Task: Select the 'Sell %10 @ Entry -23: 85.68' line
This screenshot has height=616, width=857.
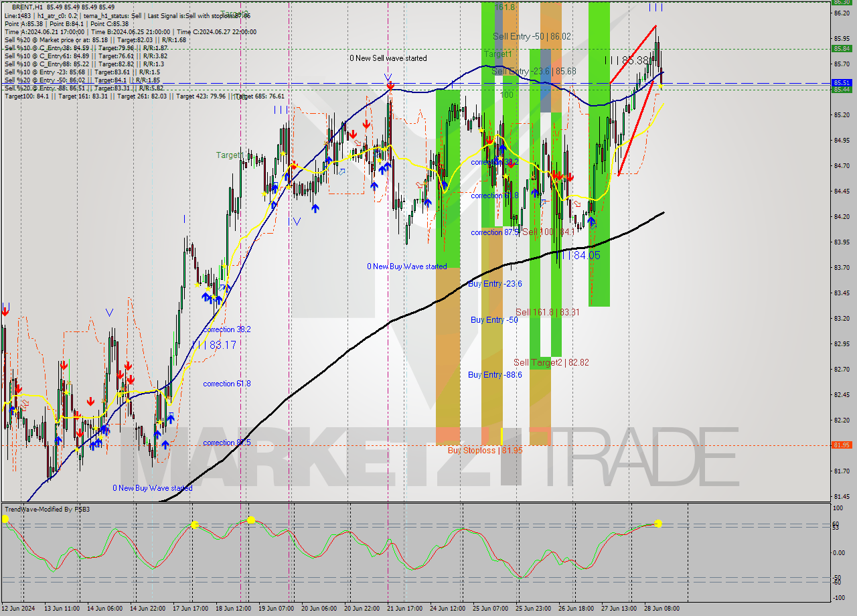Action: [82, 72]
